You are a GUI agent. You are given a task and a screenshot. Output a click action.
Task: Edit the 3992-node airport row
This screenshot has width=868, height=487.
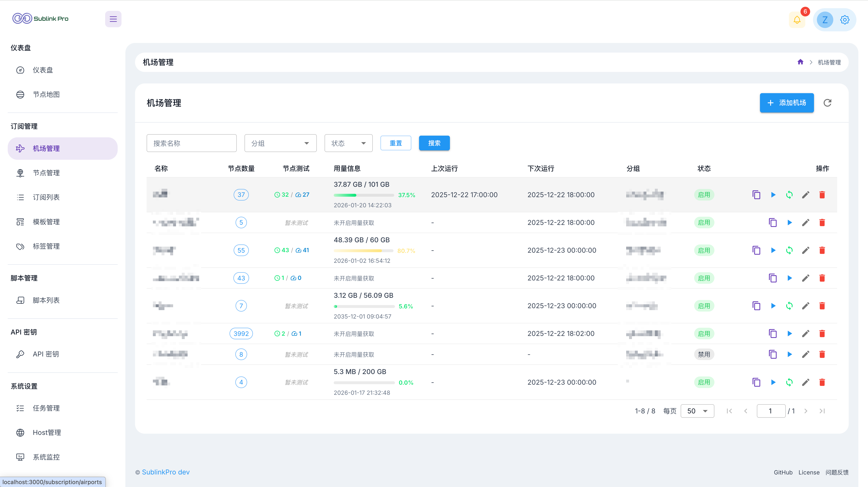tap(806, 334)
